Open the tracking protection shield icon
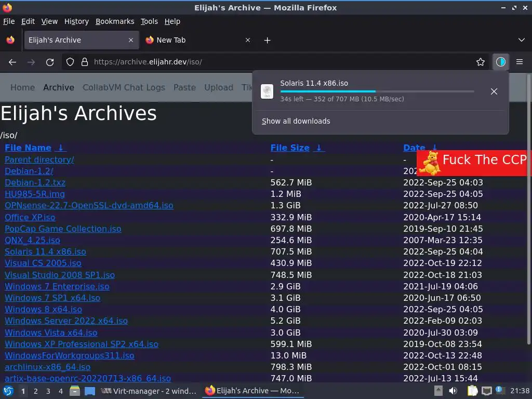532x399 pixels. (x=70, y=62)
